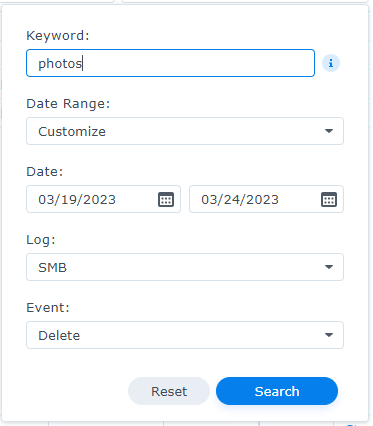Click the Log dropdown arrow
This screenshot has height=426, width=373.
(x=329, y=267)
